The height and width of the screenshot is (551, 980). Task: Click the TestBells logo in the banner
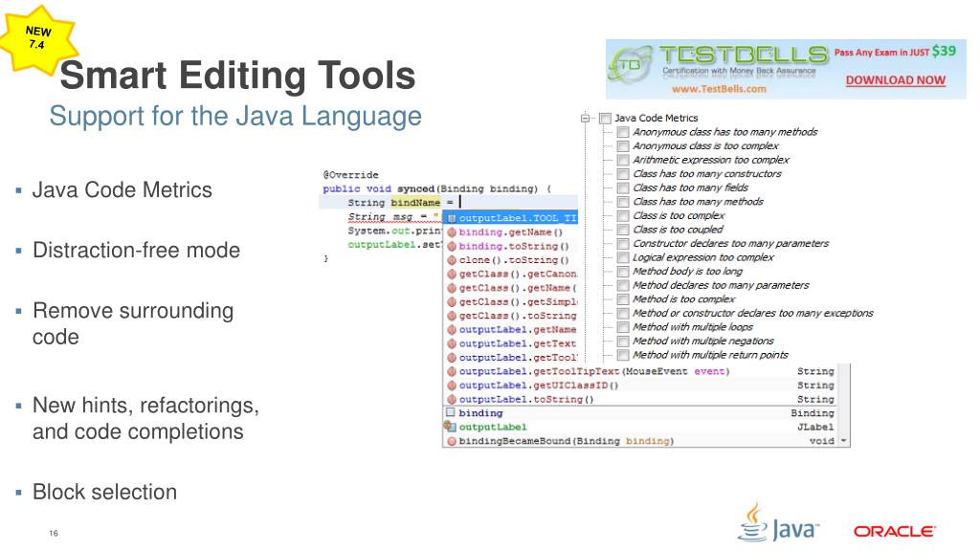(632, 65)
